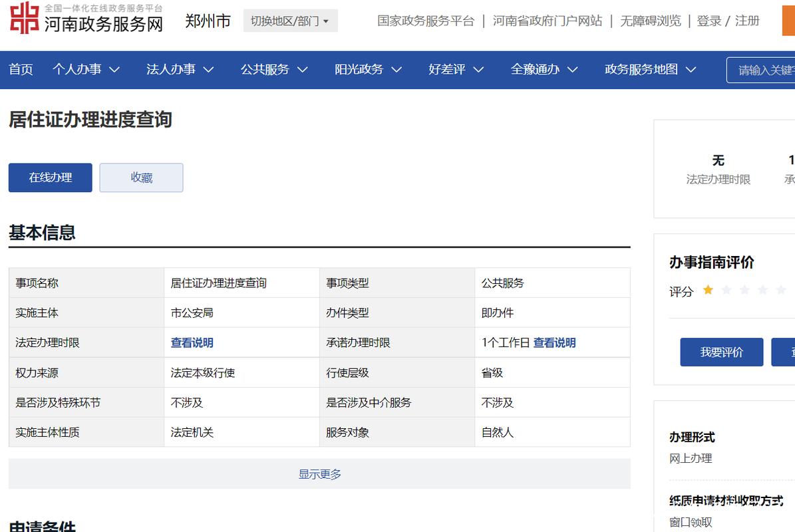This screenshot has height=532, width=795.
Task: Click the 河南政务服务网 logo
Action: 86,19
